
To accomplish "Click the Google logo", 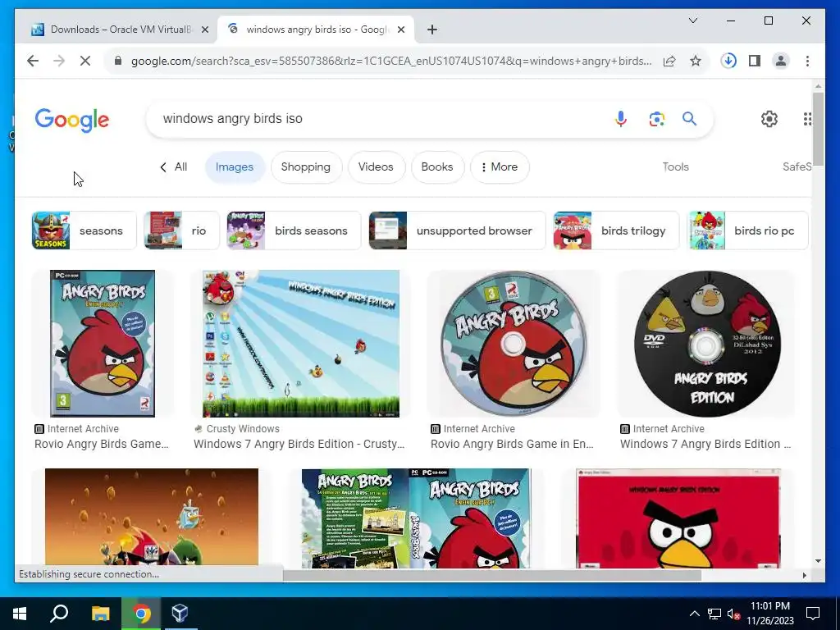I will pyautogui.click(x=72, y=120).
